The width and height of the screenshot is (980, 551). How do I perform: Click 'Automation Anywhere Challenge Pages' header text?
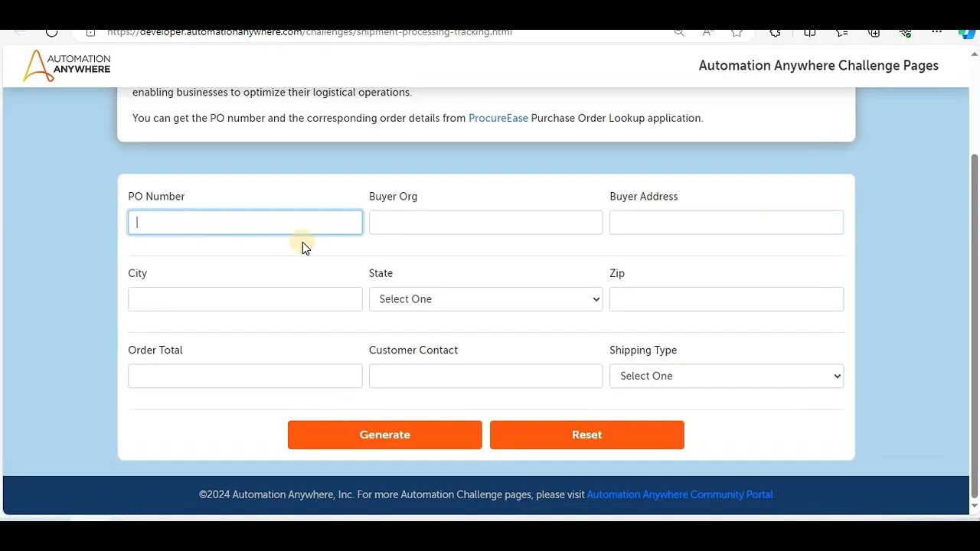click(x=818, y=66)
